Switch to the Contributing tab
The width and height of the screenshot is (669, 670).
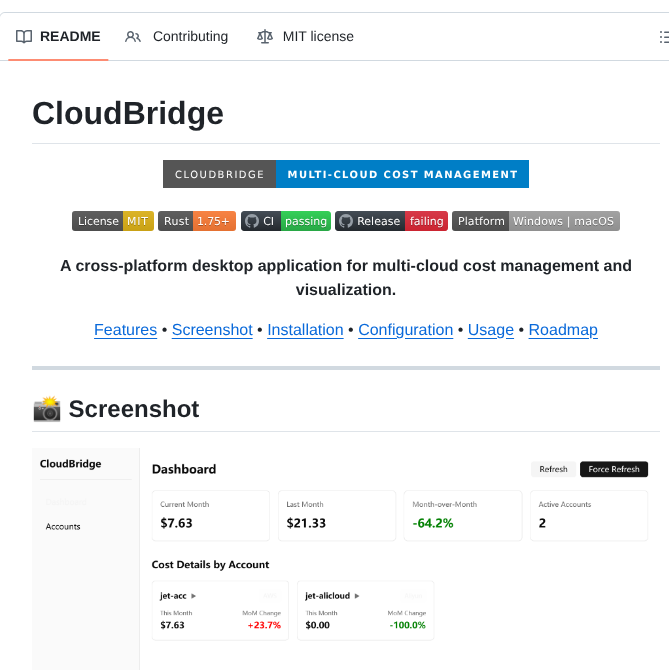[x=176, y=37]
